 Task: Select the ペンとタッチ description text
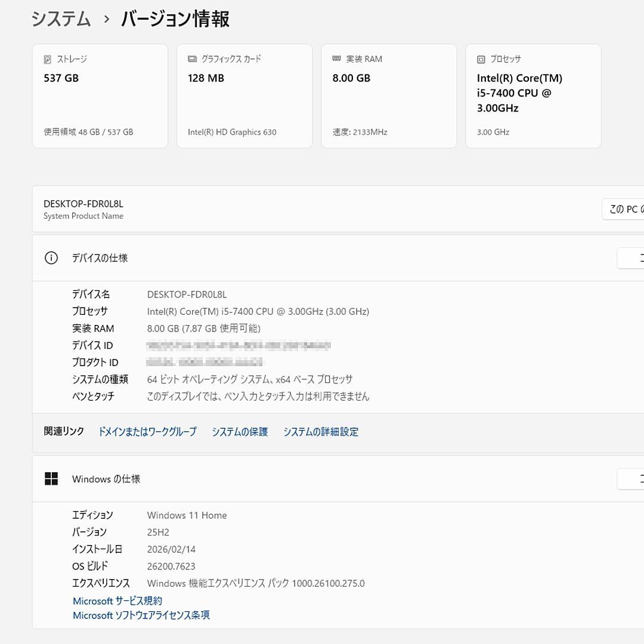[258, 397]
